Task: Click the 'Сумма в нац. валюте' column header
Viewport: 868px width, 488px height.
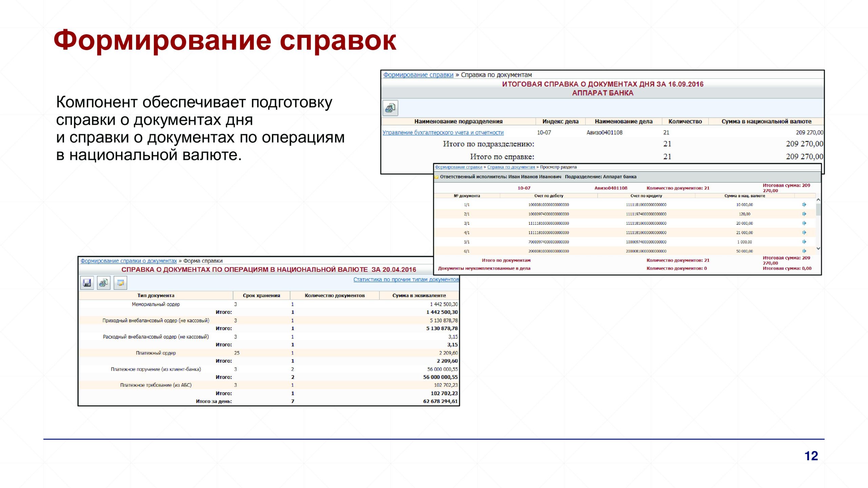Action: tap(745, 196)
